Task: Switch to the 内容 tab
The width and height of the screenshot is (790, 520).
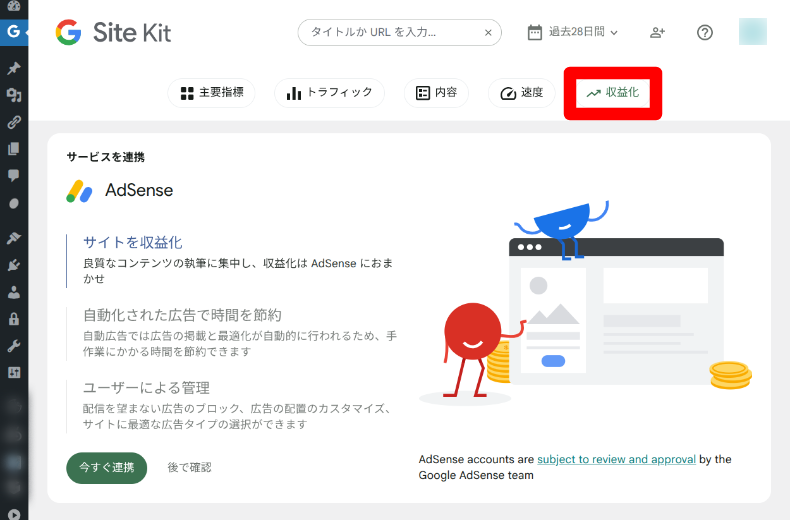Action: (x=436, y=93)
